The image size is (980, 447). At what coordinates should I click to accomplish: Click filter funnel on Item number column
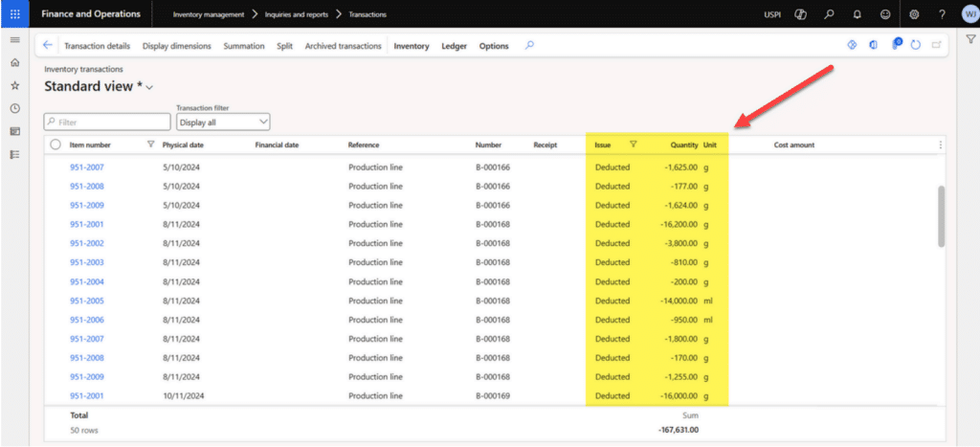coord(150,145)
